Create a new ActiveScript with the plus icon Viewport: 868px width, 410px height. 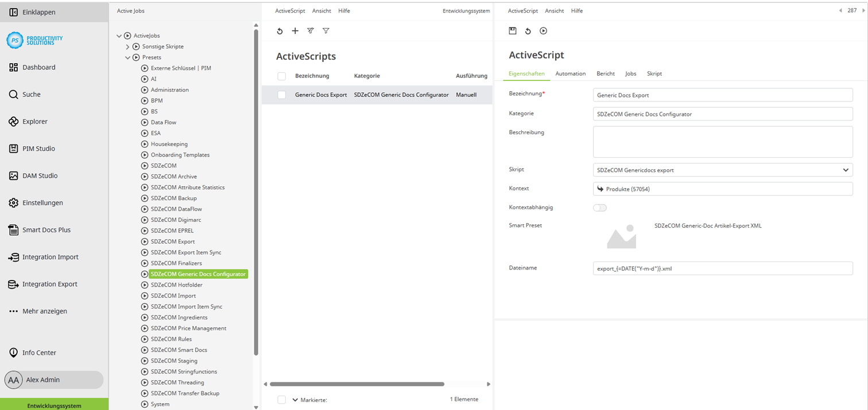295,31
